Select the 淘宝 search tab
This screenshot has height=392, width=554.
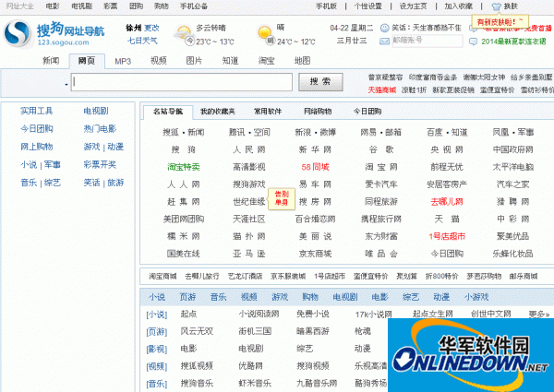(266, 61)
